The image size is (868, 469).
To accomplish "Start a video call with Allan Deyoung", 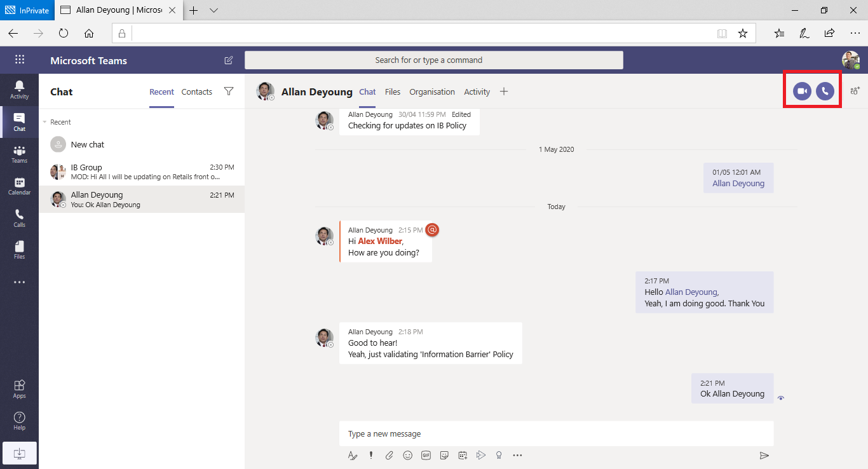I will [801, 91].
